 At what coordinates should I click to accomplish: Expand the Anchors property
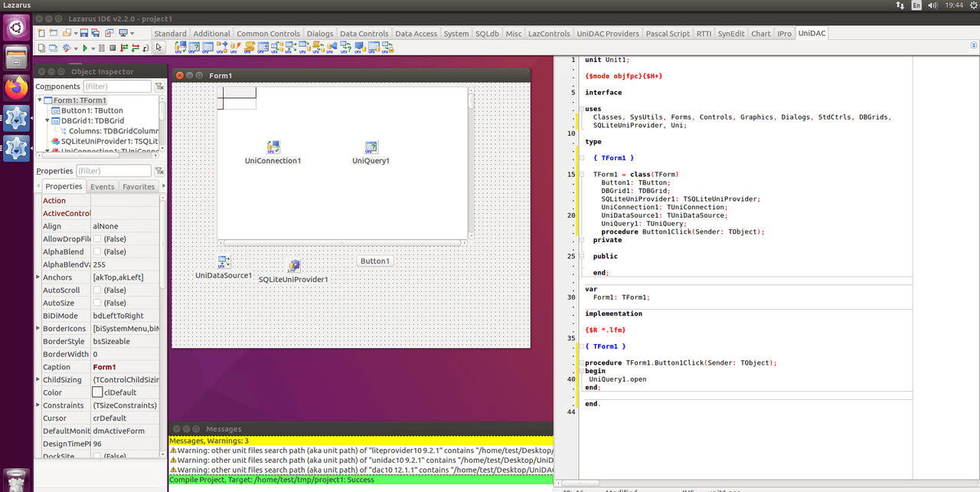(x=38, y=277)
